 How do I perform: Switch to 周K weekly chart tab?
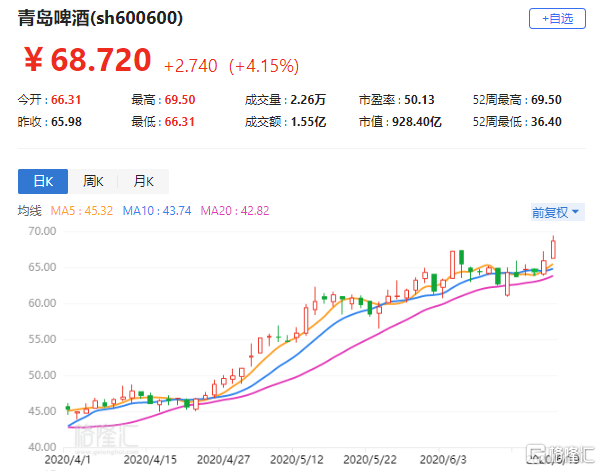click(x=93, y=181)
